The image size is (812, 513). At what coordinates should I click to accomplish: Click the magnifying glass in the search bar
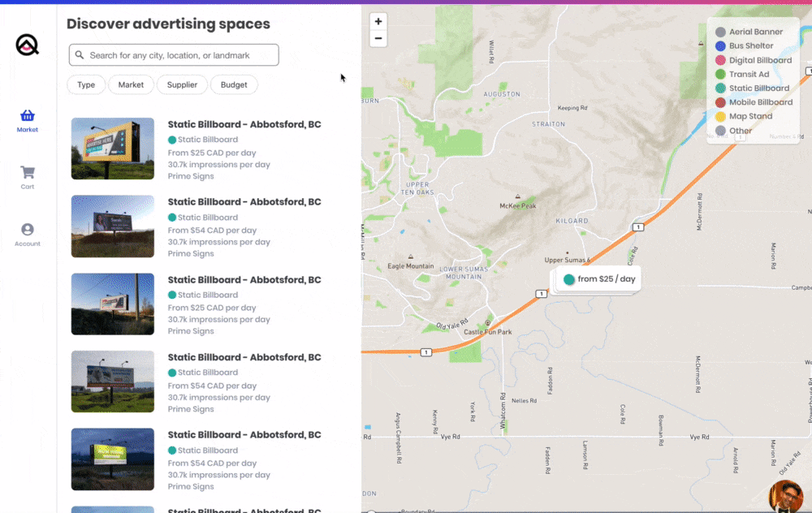pyautogui.click(x=79, y=54)
